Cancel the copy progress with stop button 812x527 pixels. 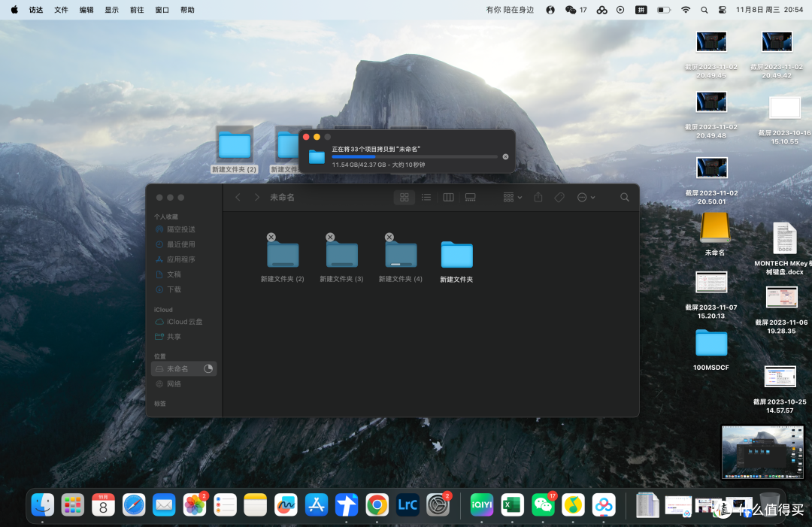[x=505, y=157]
